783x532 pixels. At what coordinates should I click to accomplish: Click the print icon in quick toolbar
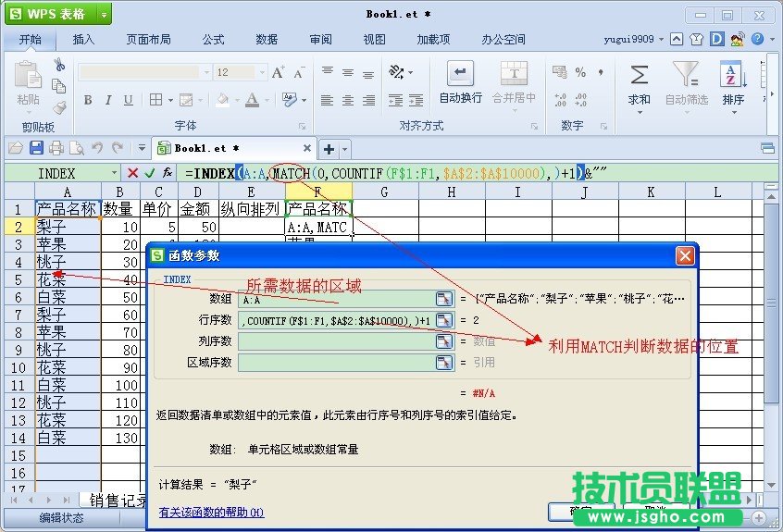tap(56, 148)
